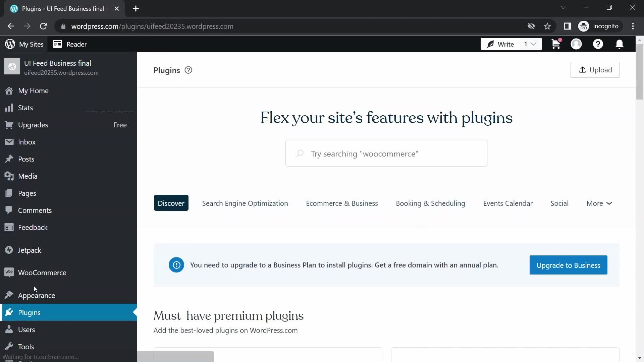Click the Plugins question mark help icon

tap(188, 70)
